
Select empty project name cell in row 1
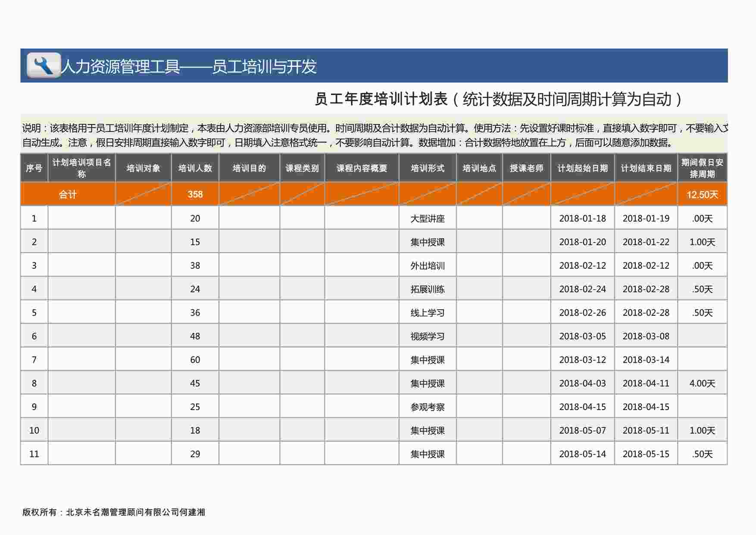[x=81, y=218]
